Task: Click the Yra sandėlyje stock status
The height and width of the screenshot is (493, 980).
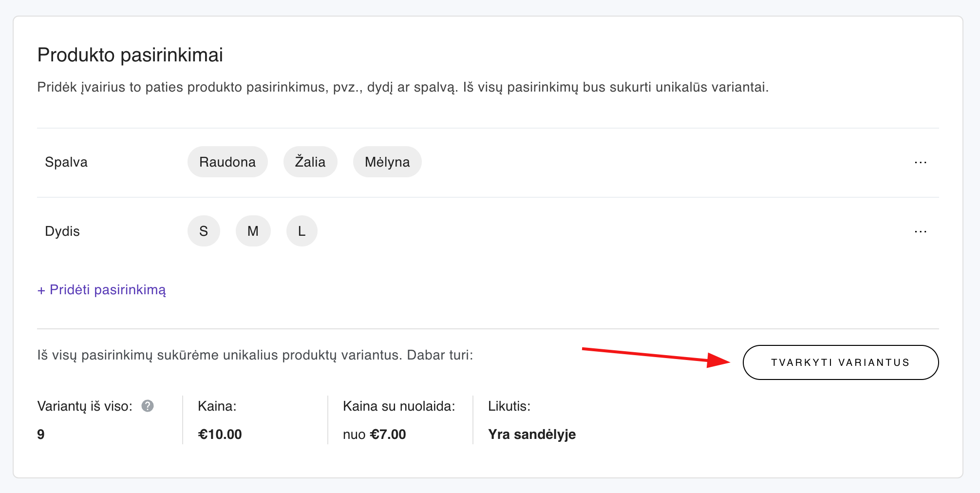Action: tap(532, 434)
